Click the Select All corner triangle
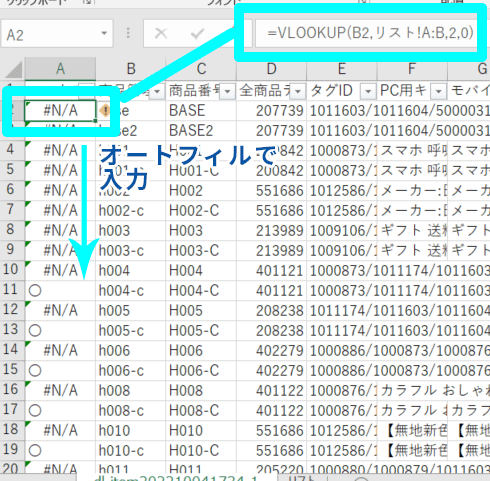Image resolution: width=490 pixels, height=481 pixels. coord(13,69)
